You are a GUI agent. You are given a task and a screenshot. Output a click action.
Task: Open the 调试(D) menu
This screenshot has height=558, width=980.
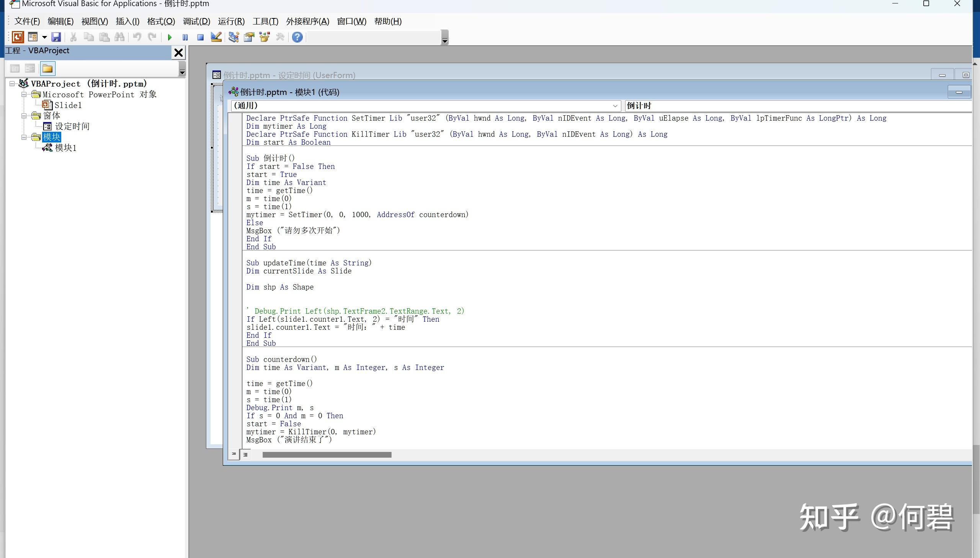click(196, 21)
